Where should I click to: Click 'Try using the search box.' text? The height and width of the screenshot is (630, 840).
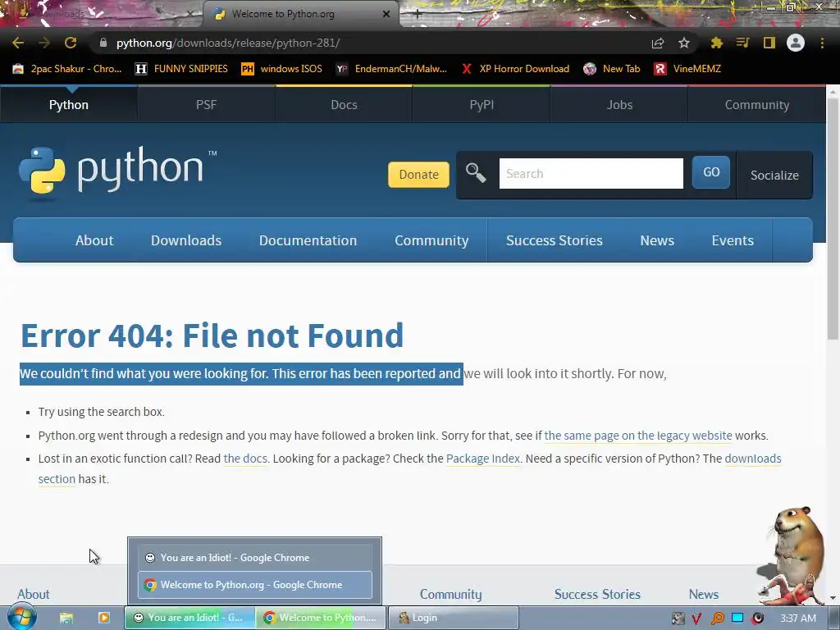(101, 412)
